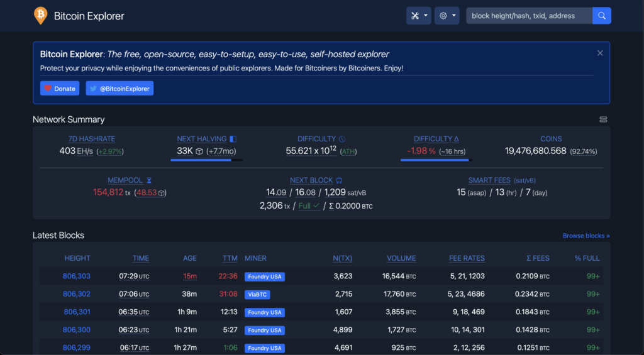Open the NEXT HALVING link
644x355 pixels.
[202, 139]
